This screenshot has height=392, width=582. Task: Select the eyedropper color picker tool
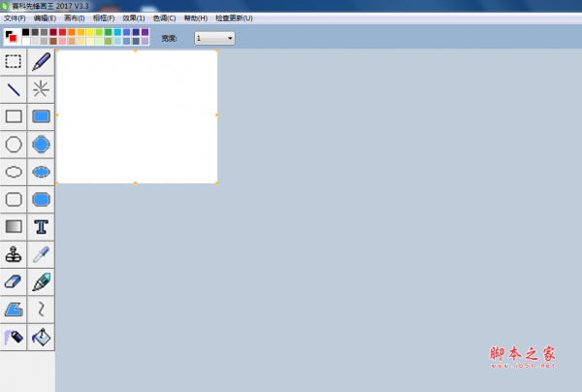pyautogui.click(x=41, y=254)
